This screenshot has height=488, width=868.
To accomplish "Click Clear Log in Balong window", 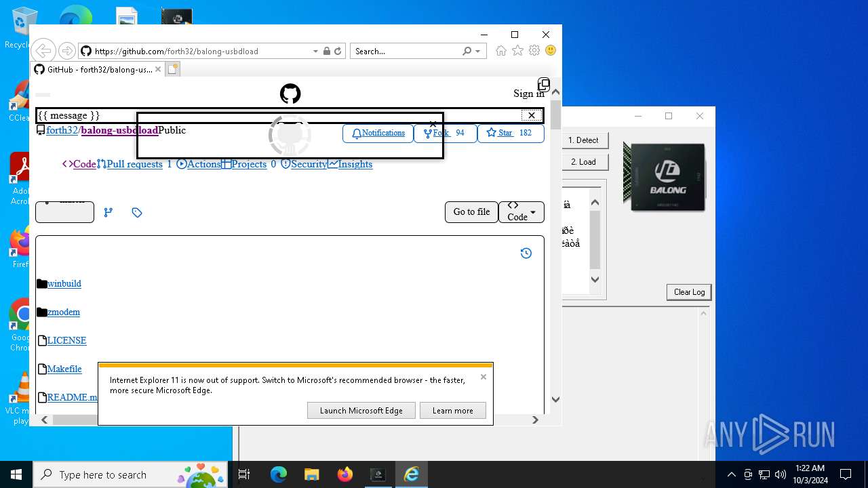I will click(689, 292).
